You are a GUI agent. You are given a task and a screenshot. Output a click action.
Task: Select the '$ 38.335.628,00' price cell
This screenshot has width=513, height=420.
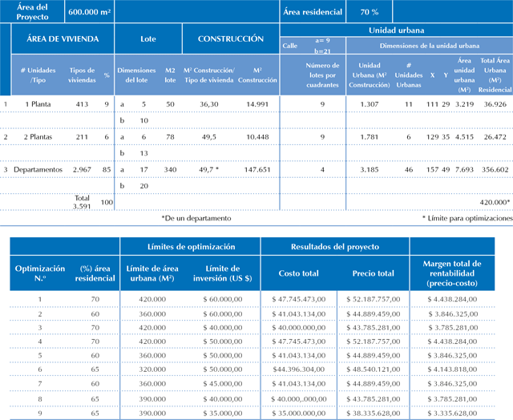373,414
